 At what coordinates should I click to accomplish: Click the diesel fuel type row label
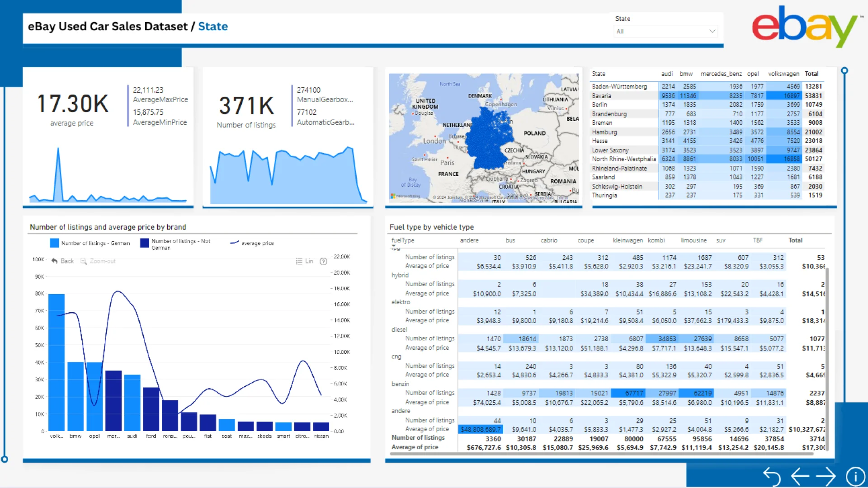[399, 329]
